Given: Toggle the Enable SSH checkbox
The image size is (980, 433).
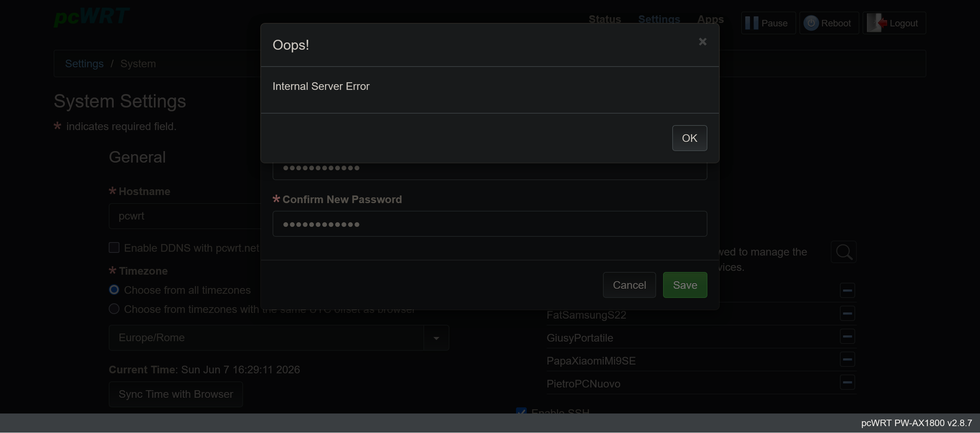Looking at the screenshot, I should pos(521,411).
